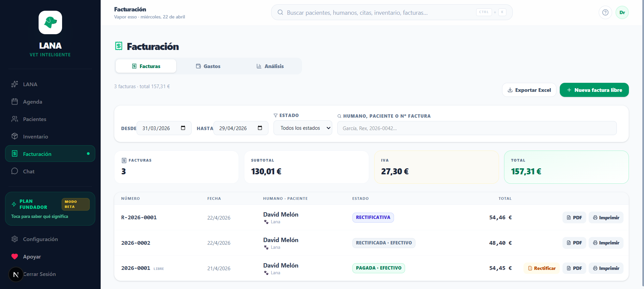Click the LANA dog logo icon
This screenshot has height=289, width=644.
click(x=50, y=22)
